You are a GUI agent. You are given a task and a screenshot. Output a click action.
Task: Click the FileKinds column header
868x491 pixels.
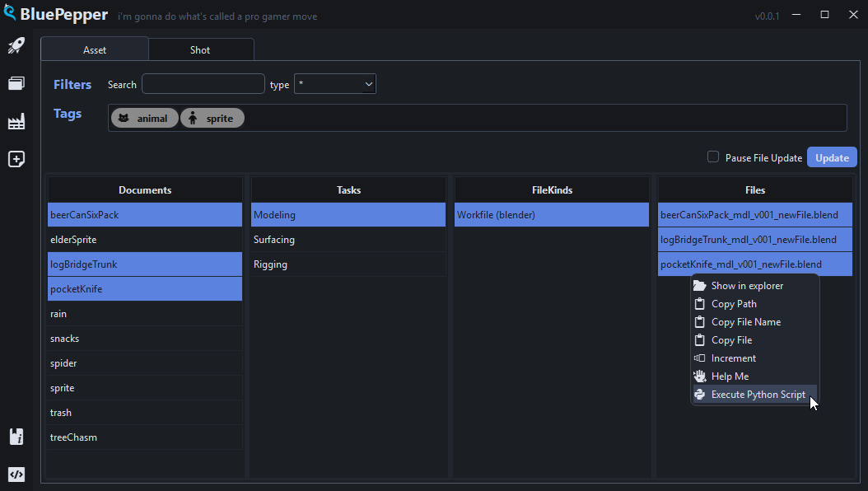click(552, 189)
